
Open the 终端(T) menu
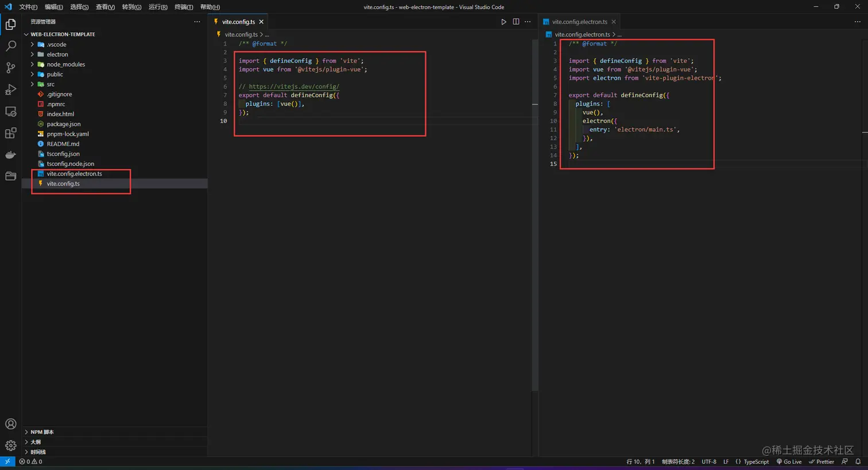184,7
